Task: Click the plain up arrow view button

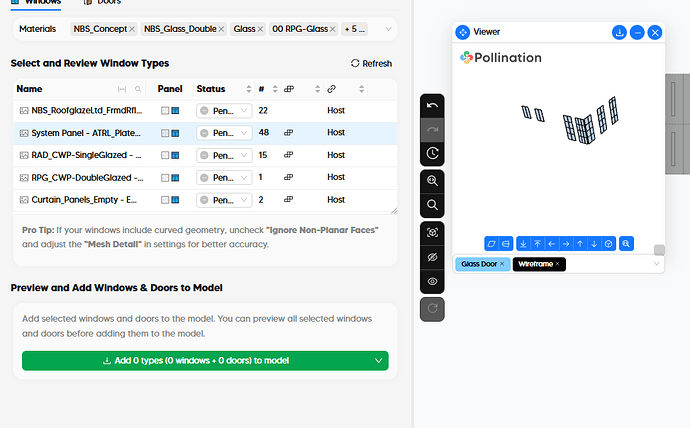Action: [x=580, y=244]
